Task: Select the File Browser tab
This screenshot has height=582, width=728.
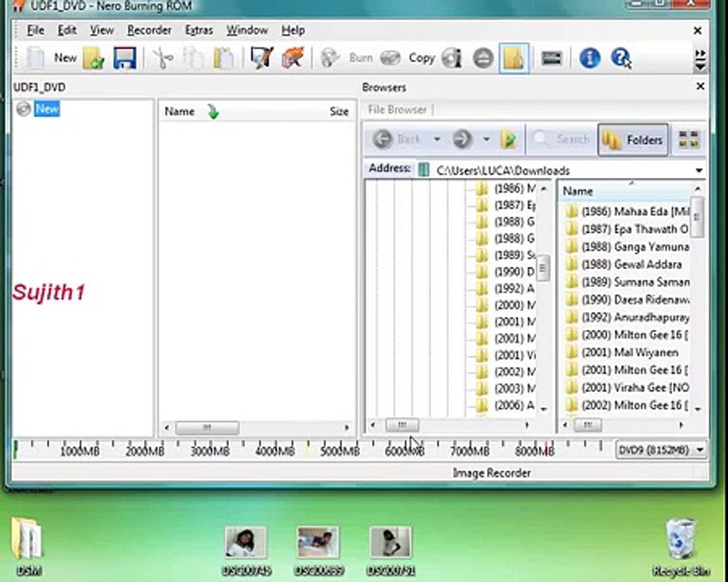Action: tap(397, 110)
